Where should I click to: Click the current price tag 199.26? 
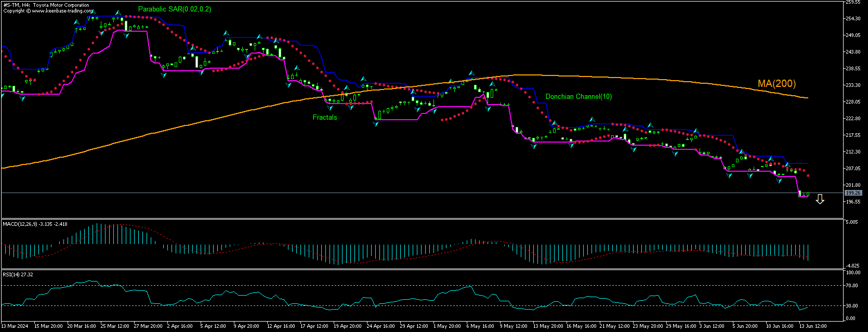point(853,193)
